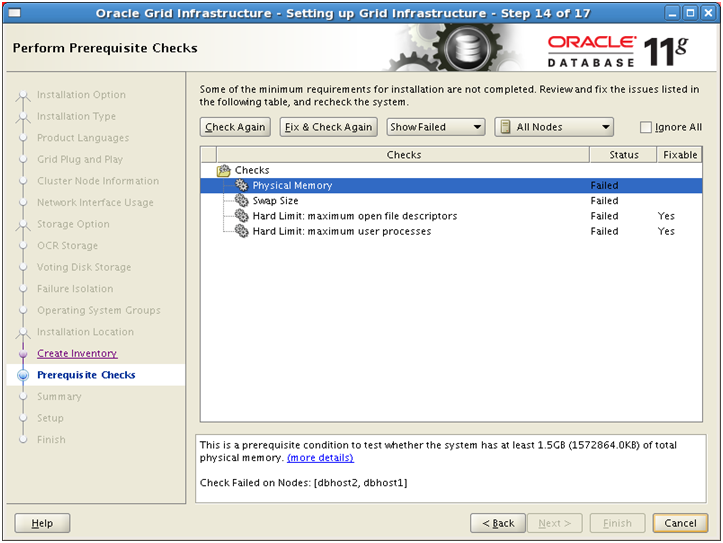Click the Installation Option step bullet
This screenshot has height=543, width=723.
pos(23,95)
